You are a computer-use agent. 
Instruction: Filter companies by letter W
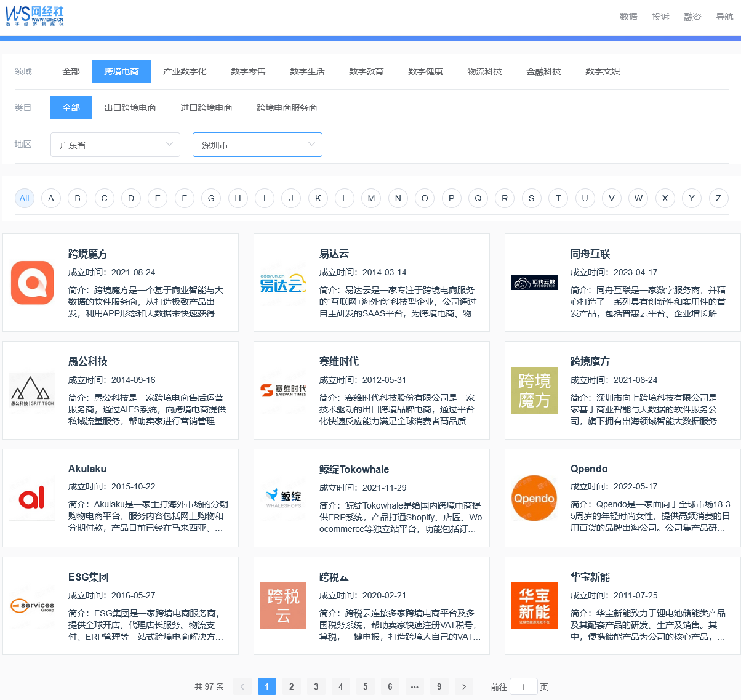pos(638,198)
